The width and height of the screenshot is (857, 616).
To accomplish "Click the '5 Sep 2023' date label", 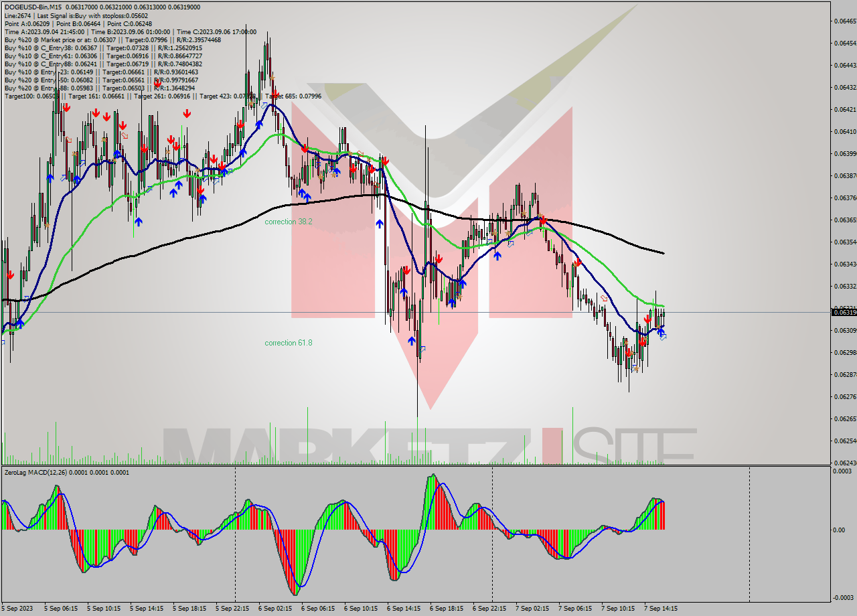I will (18, 609).
